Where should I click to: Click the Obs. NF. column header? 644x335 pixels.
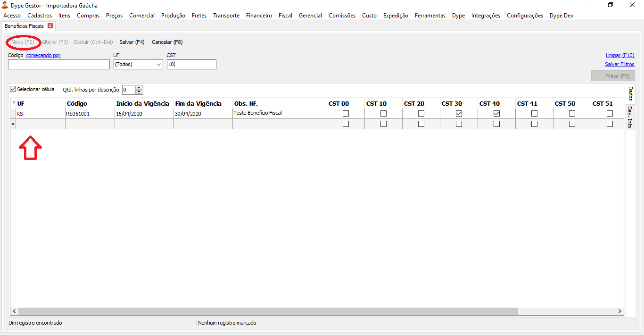tap(279, 103)
